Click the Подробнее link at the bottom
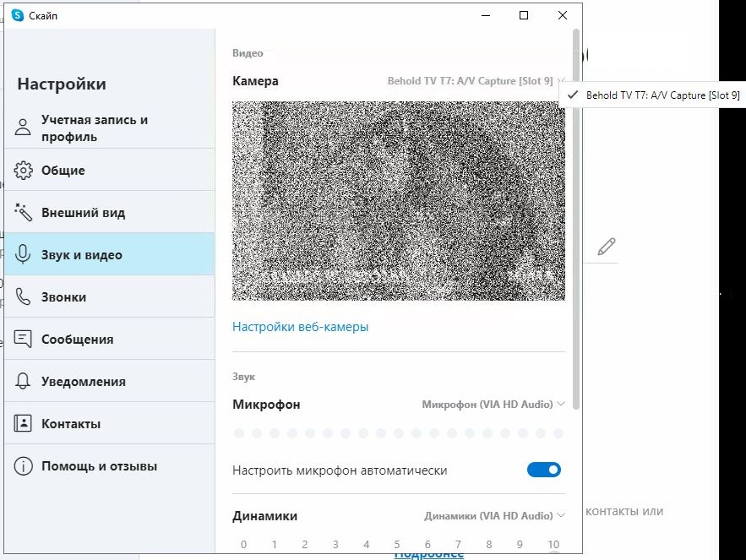 coord(429,555)
